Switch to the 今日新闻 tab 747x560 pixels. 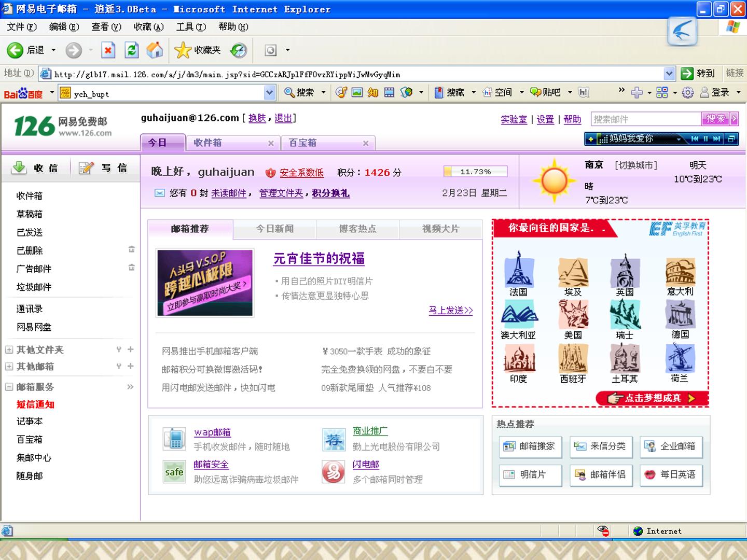274,229
